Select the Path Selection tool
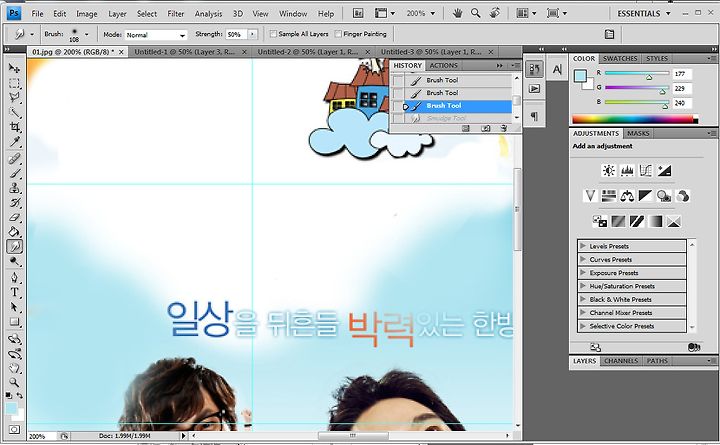720x445 pixels. 14,307
